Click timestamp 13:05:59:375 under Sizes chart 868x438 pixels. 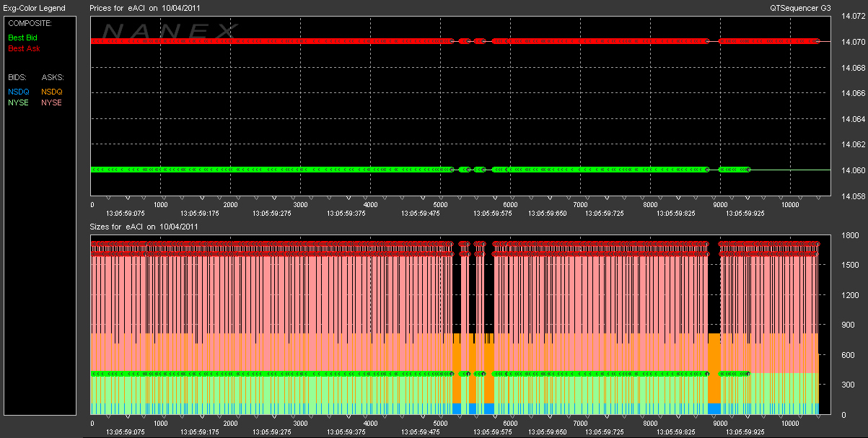click(346, 432)
